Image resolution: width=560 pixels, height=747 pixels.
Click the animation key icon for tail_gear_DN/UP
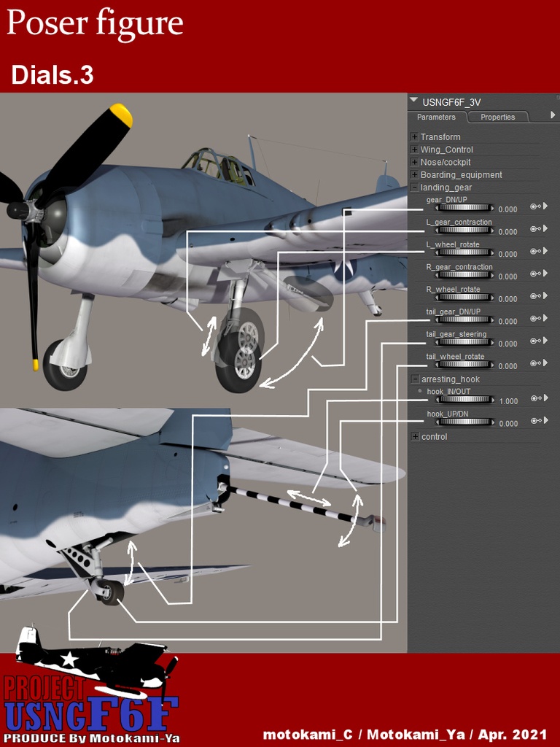pos(536,318)
